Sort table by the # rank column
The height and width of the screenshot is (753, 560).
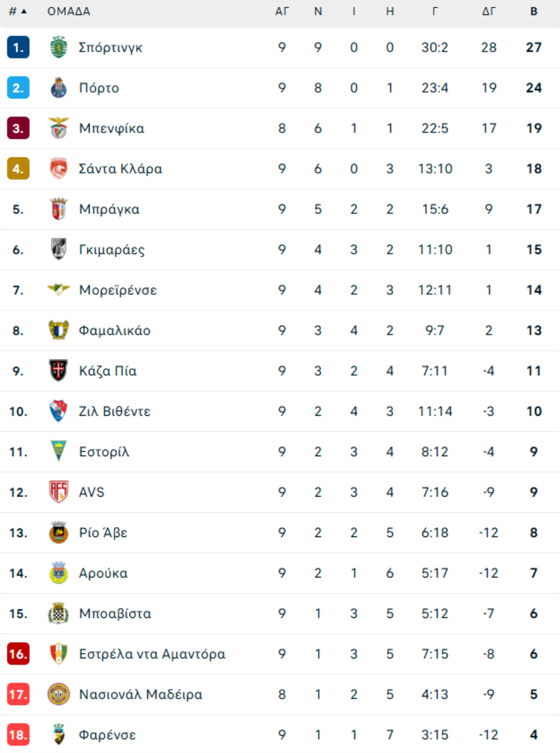point(17,11)
